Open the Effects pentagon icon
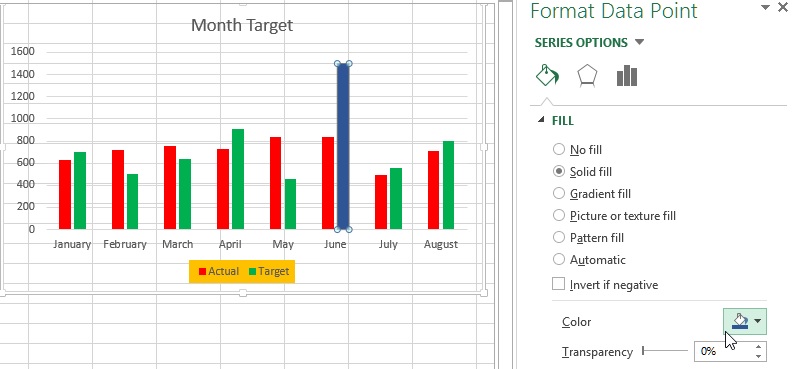This screenshot has height=369, width=797. click(x=587, y=76)
